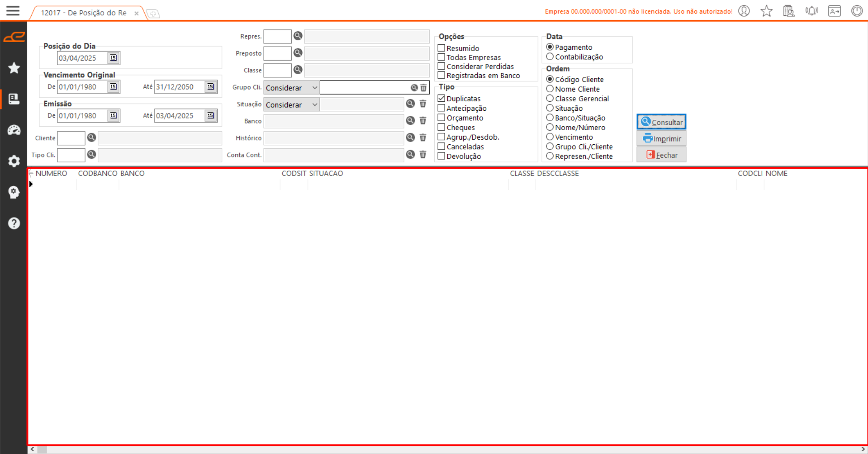Click the horizontal scrollbar right arrow
The image size is (868, 454).
coord(863,449)
